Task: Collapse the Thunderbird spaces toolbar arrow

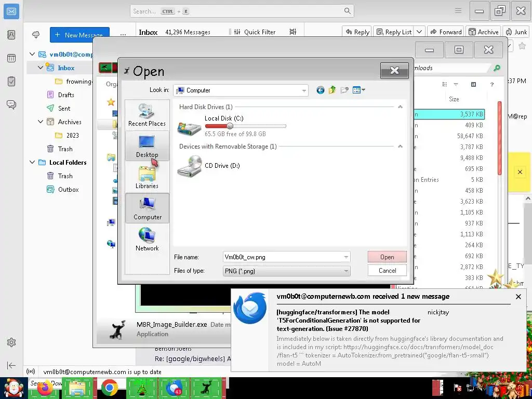Action: click(x=11, y=365)
